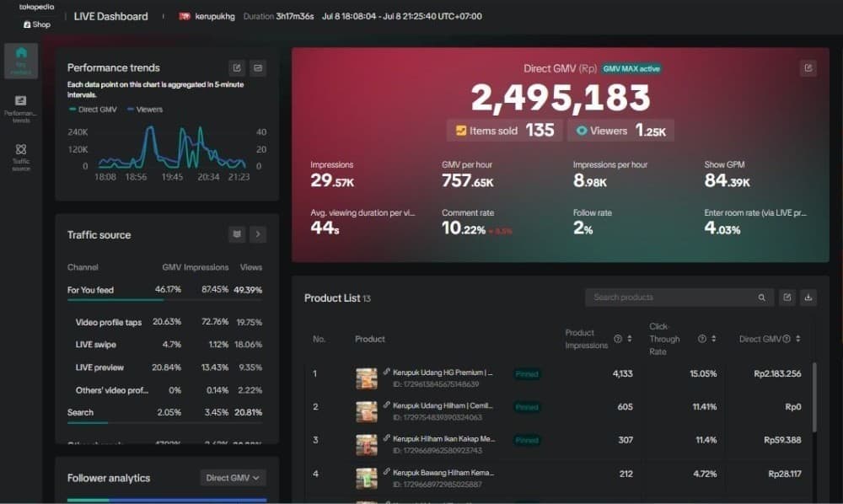The image size is (843, 504).
Task: Export the Direct GMV card
Action: (808, 68)
